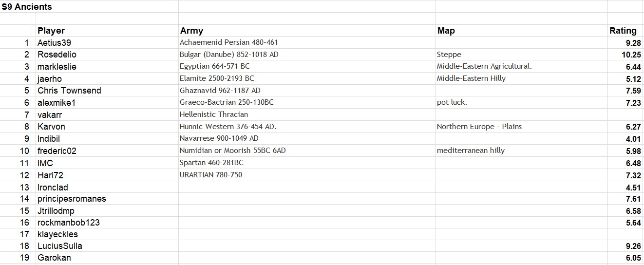Select the principesromanes player cell

click(x=107, y=199)
